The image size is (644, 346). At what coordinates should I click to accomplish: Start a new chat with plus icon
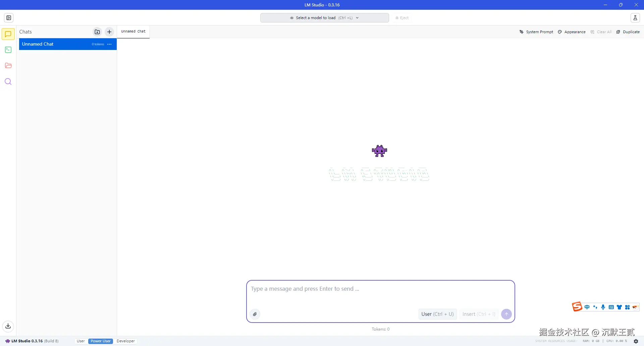coord(109,32)
